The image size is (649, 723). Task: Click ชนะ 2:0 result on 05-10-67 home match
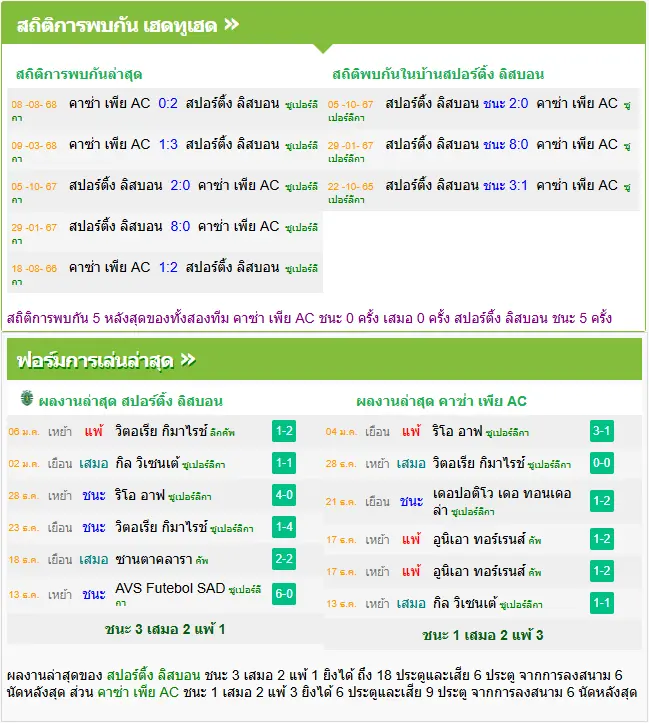(x=505, y=103)
